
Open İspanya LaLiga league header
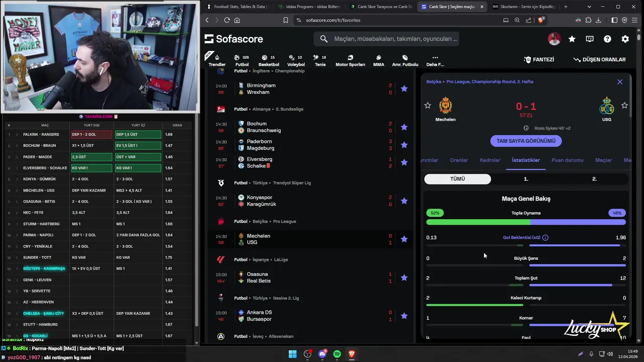(x=261, y=260)
